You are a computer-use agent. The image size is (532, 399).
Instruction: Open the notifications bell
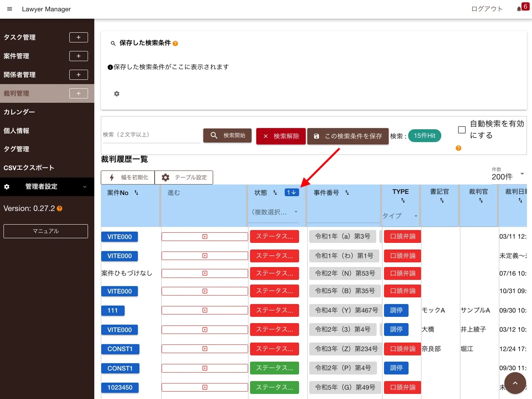click(x=519, y=9)
